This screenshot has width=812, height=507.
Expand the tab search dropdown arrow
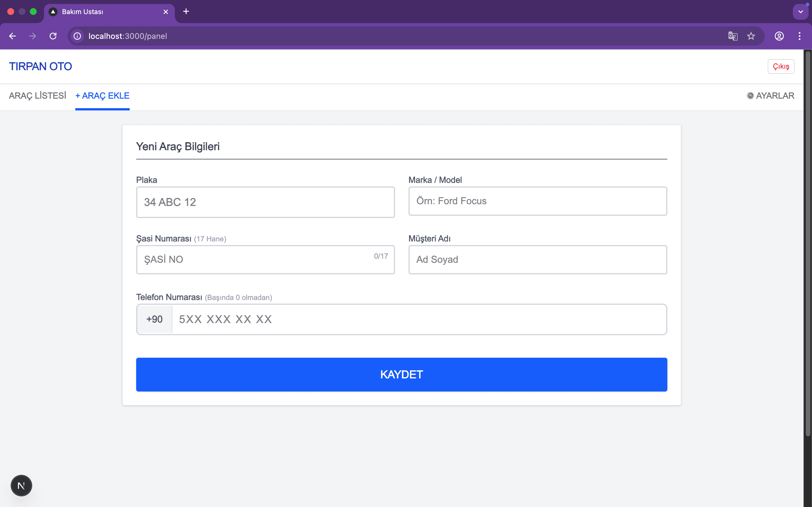(801, 12)
